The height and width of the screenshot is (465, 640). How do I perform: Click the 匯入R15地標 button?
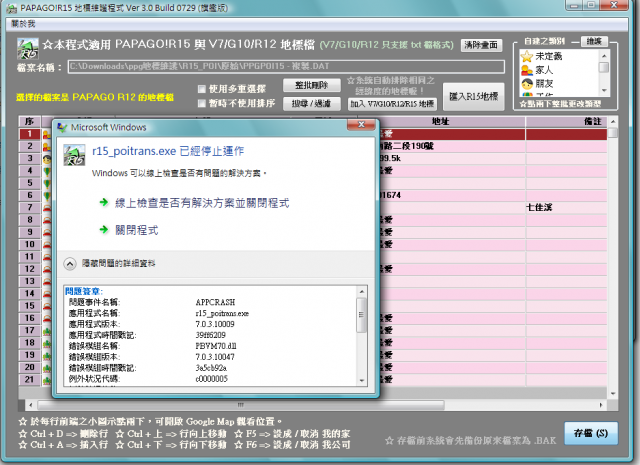[474, 97]
